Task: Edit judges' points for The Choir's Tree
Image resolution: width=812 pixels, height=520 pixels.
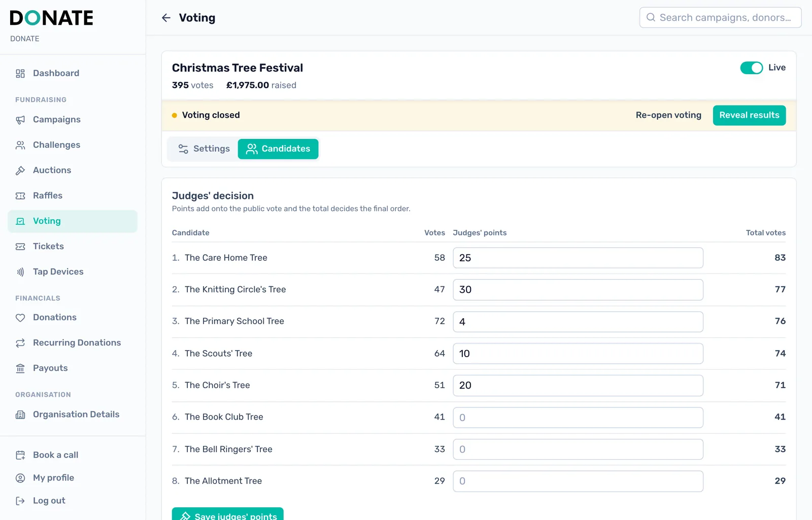Action: tap(578, 386)
